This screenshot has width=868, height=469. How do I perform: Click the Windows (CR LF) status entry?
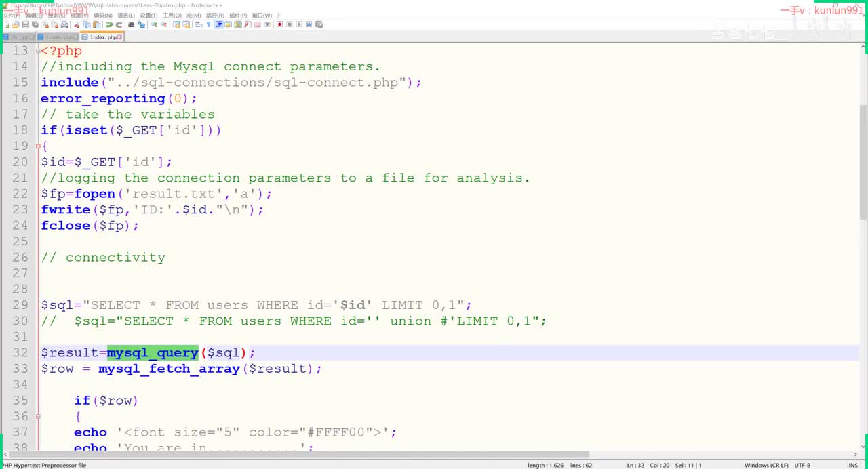click(x=766, y=465)
